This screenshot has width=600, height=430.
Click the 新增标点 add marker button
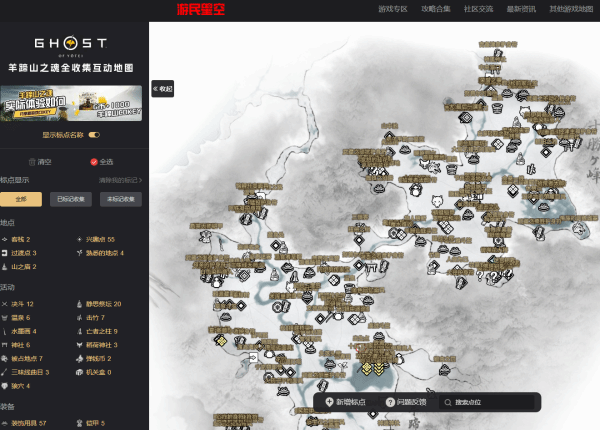point(346,402)
